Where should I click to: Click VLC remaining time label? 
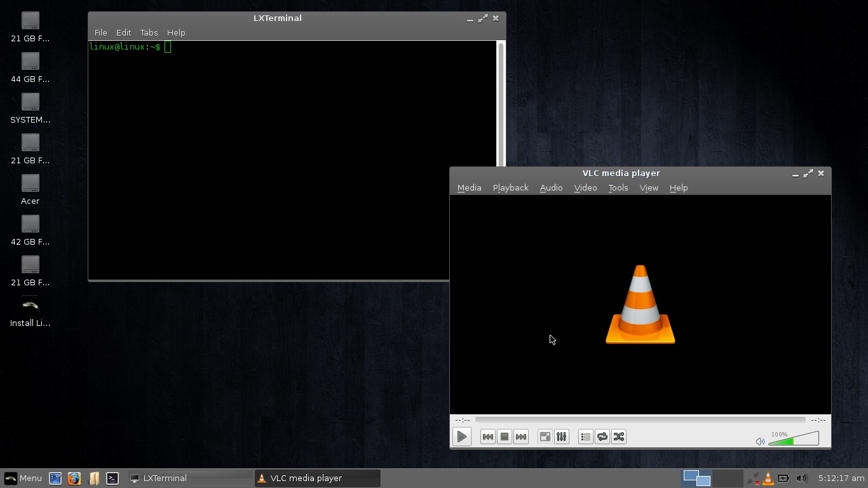(x=818, y=420)
